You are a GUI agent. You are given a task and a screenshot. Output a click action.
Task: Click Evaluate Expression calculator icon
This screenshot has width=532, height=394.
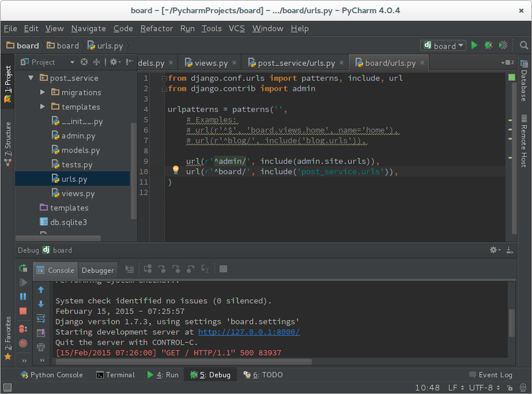coord(223,269)
